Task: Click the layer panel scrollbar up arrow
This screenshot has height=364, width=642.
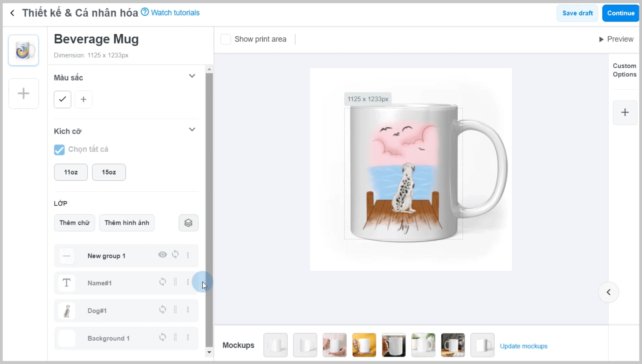Action: tap(209, 69)
